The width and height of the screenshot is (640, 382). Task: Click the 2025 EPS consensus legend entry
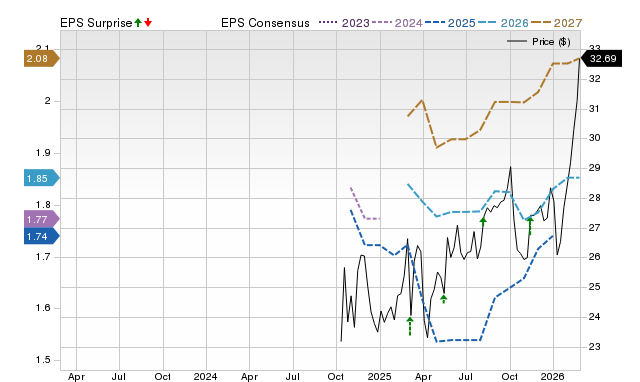coord(450,23)
